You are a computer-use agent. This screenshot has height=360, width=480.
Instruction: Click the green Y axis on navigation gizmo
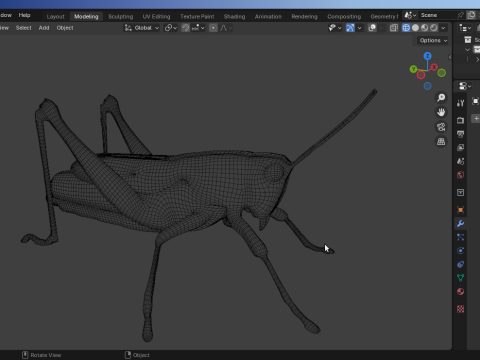pos(413,69)
